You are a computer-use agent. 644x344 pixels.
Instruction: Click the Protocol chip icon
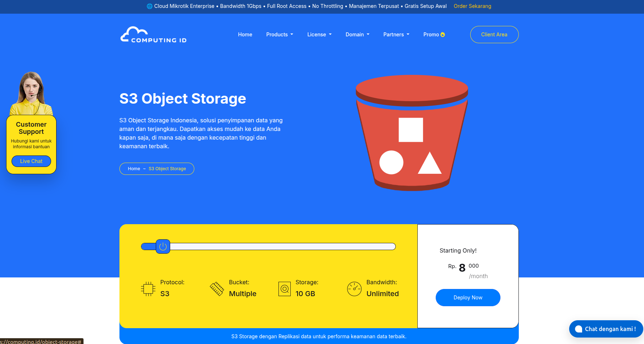pos(148,289)
